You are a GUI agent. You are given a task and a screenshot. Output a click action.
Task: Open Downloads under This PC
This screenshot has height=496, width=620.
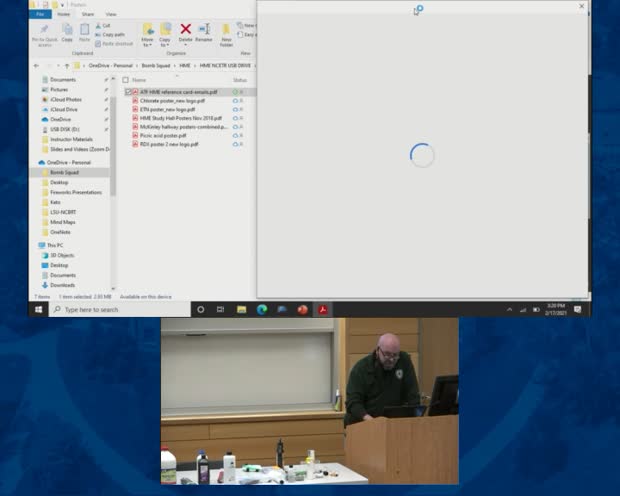tap(62, 285)
